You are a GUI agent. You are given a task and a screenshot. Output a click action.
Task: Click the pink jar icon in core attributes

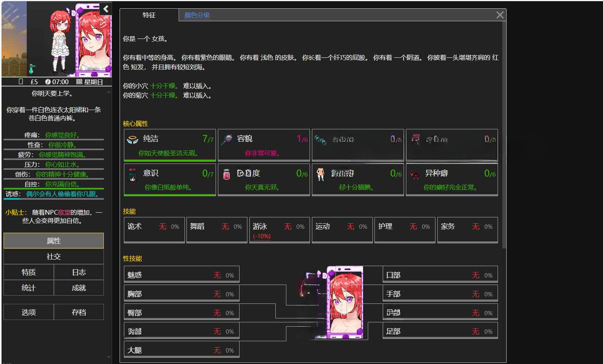(227, 174)
